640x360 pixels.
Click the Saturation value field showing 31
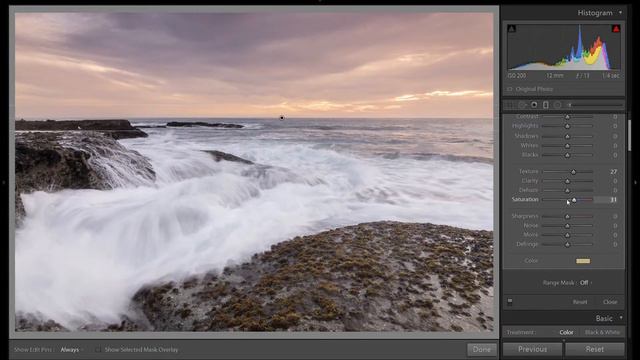[606, 200]
